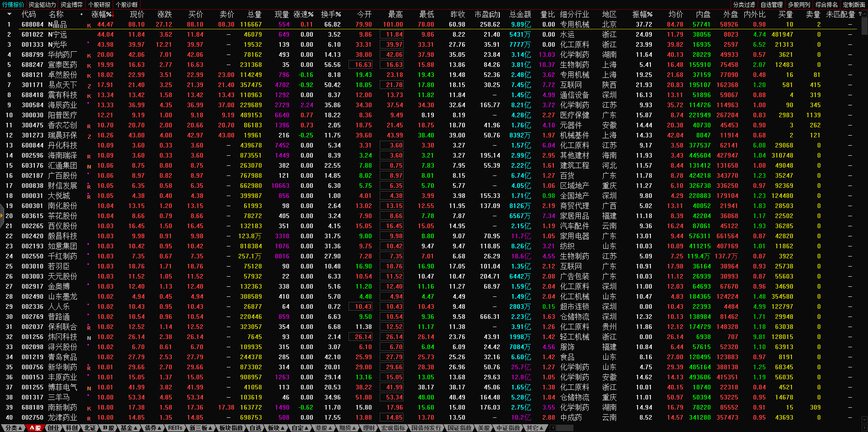Click the 定制版面 layout button

(854, 5)
